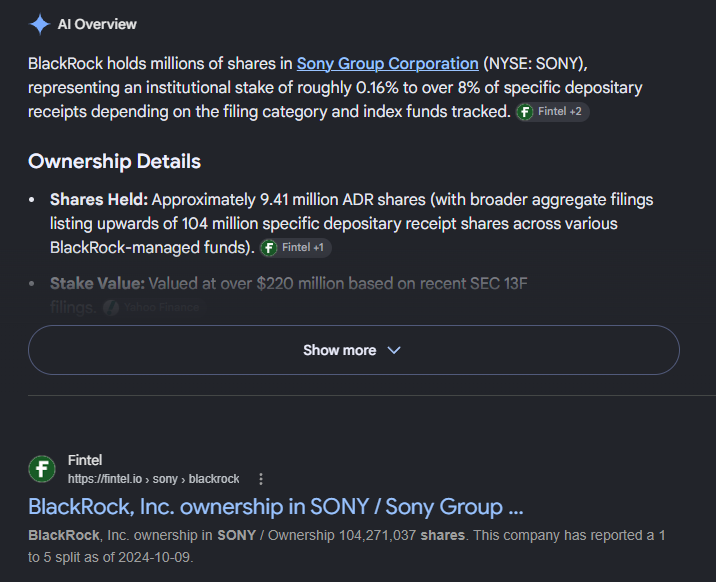Click the green F icon in Fintel +2
The height and width of the screenshot is (582, 716).
(525, 112)
